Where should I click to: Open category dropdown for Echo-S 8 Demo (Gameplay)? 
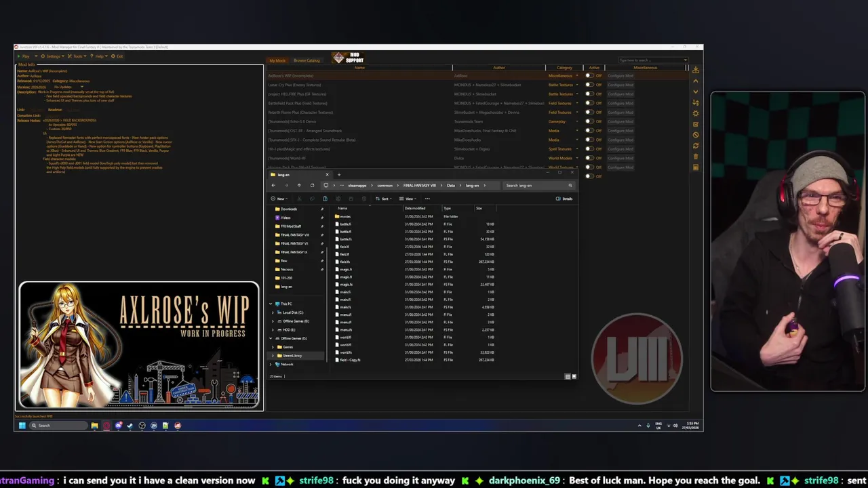pyautogui.click(x=577, y=121)
